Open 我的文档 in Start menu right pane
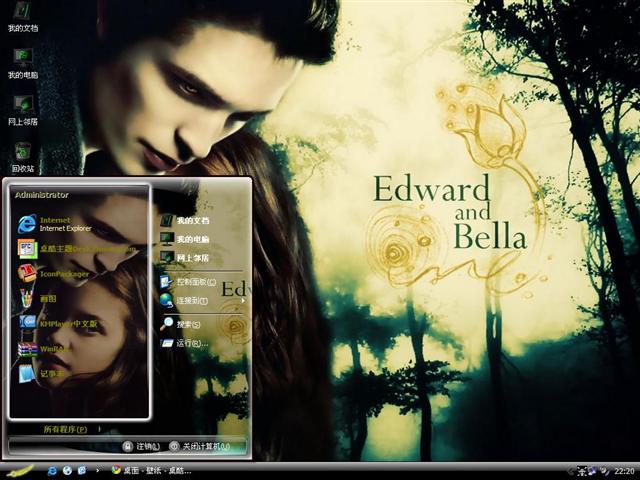Viewport: 640px width, 480px height. click(184, 221)
